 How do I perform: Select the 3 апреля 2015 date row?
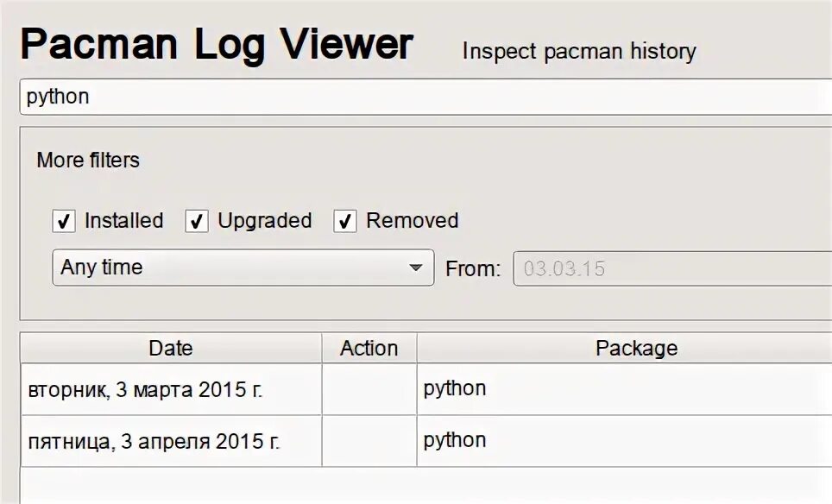pos(154,442)
